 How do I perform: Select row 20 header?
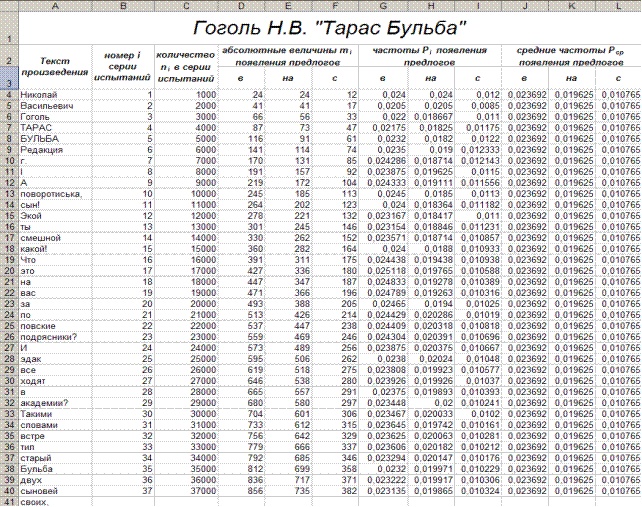tap(9, 271)
